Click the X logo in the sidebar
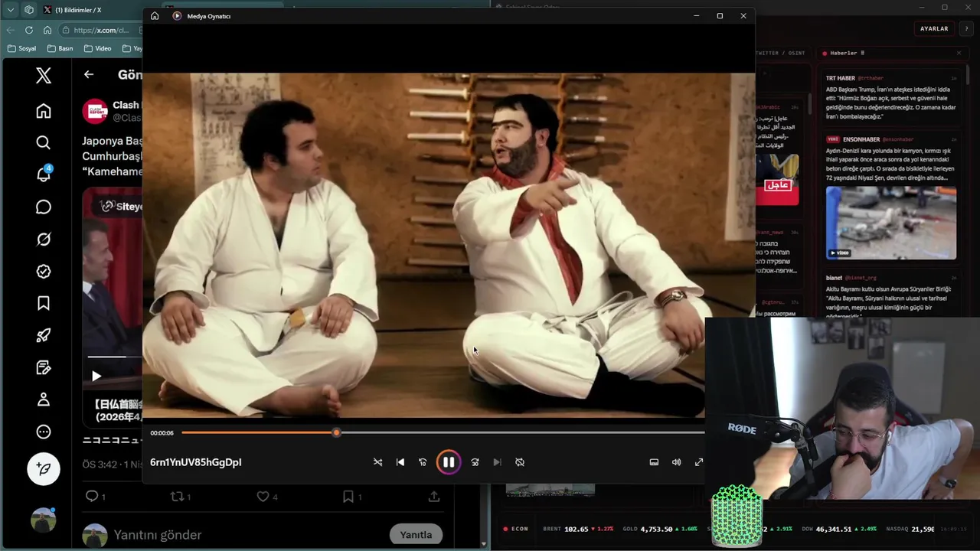980x551 pixels. [44, 75]
